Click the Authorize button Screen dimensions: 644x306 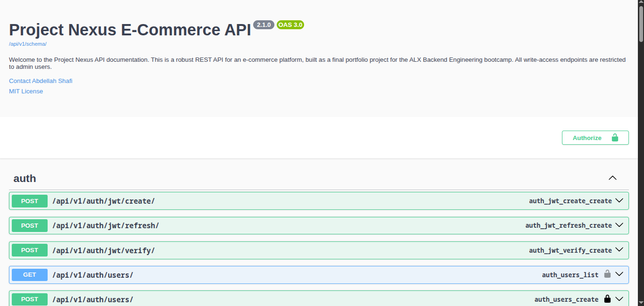pos(595,138)
